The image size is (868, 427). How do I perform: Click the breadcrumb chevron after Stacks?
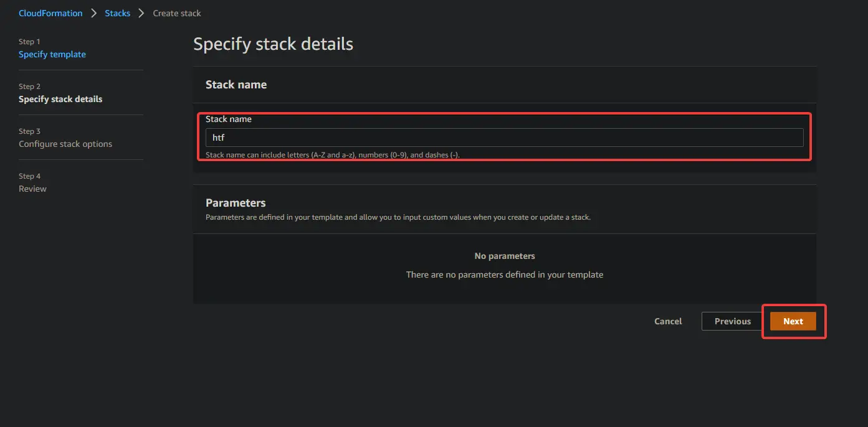pyautogui.click(x=141, y=12)
